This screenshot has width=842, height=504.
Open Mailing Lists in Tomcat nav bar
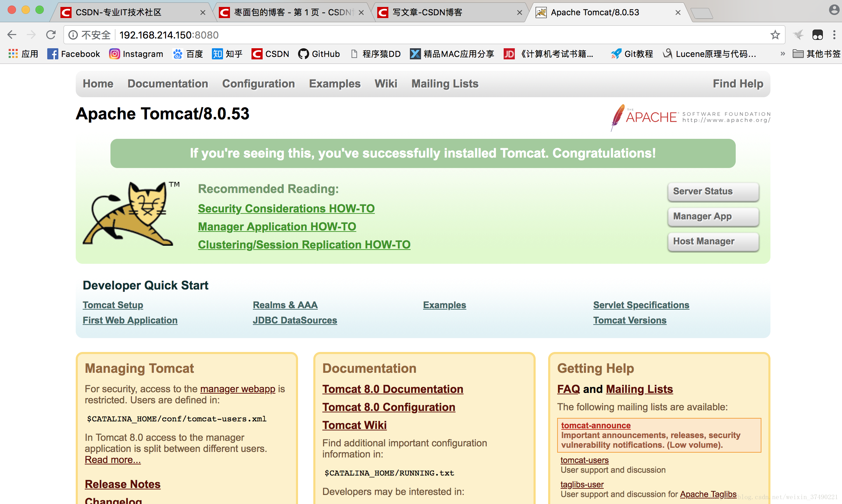pyautogui.click(x=445, y=84)
